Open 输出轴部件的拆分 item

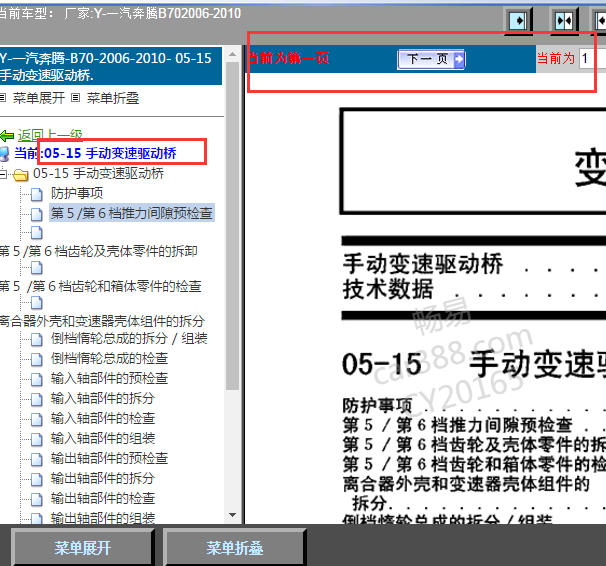(103, 478)
